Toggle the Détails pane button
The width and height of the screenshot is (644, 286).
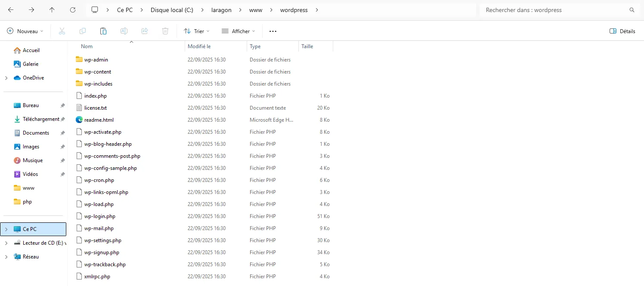pyautogui.click(x=622, y=31)
